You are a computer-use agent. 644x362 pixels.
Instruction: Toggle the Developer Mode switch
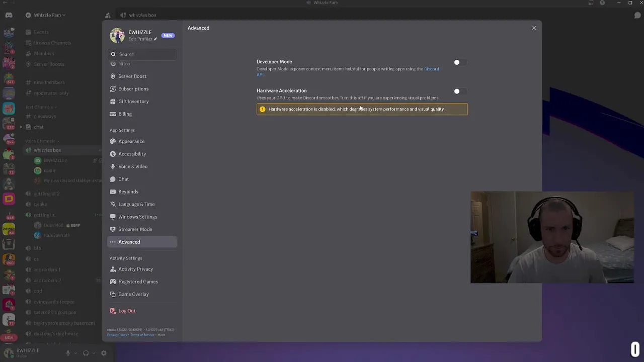pyautogui.click(x=459, y=62)
